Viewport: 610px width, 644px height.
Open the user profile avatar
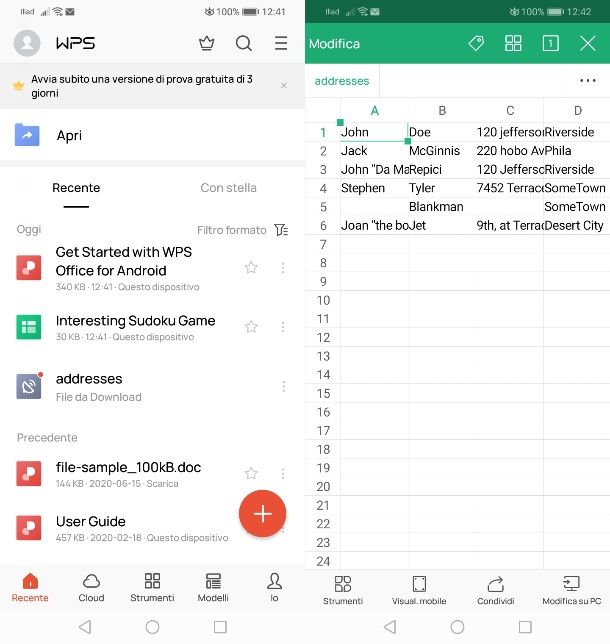27,43
